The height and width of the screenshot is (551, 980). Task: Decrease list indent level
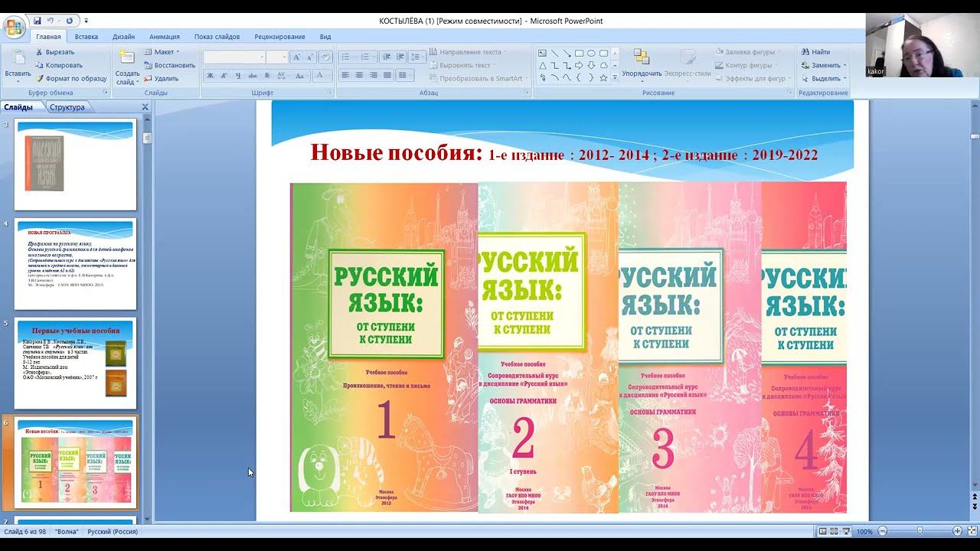point(387,57)
